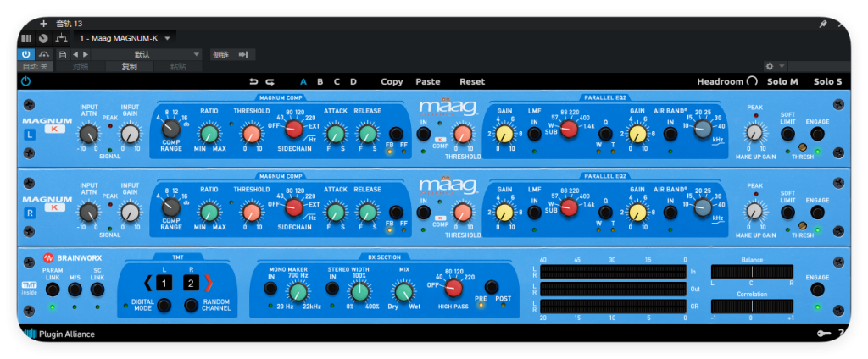Viewport: 868px width, 359px height.
Task: Click the Solo S button
Action: [827, 82]
